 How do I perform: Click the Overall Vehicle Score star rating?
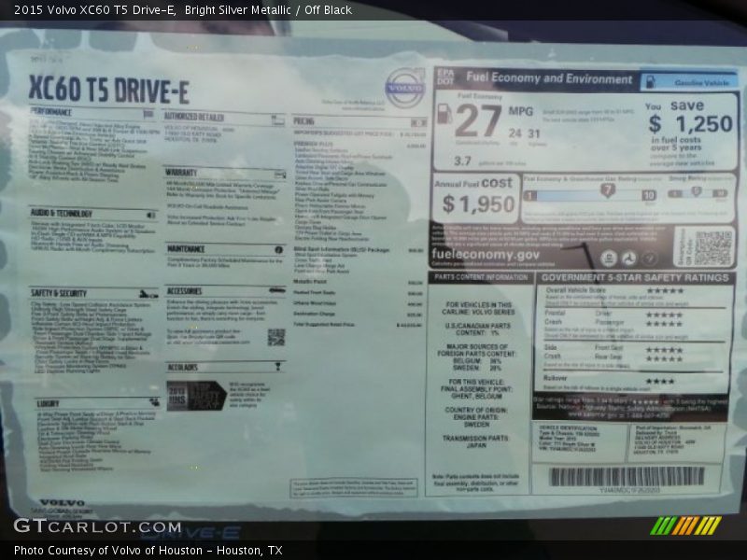(665, 290)
